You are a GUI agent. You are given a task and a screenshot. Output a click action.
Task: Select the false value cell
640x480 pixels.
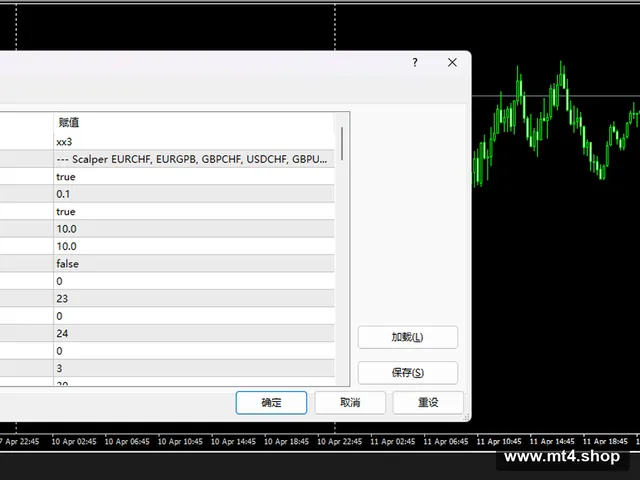[194, 264]
